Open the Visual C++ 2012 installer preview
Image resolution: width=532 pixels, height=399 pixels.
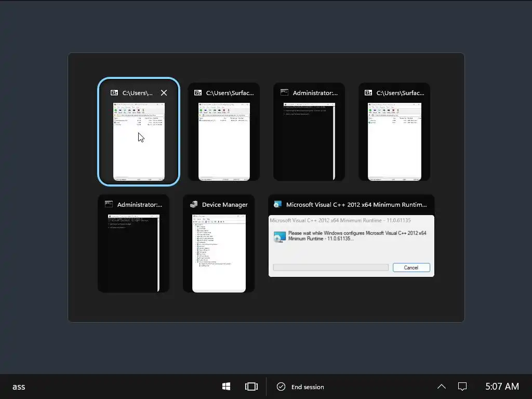[x=351, y=246]
